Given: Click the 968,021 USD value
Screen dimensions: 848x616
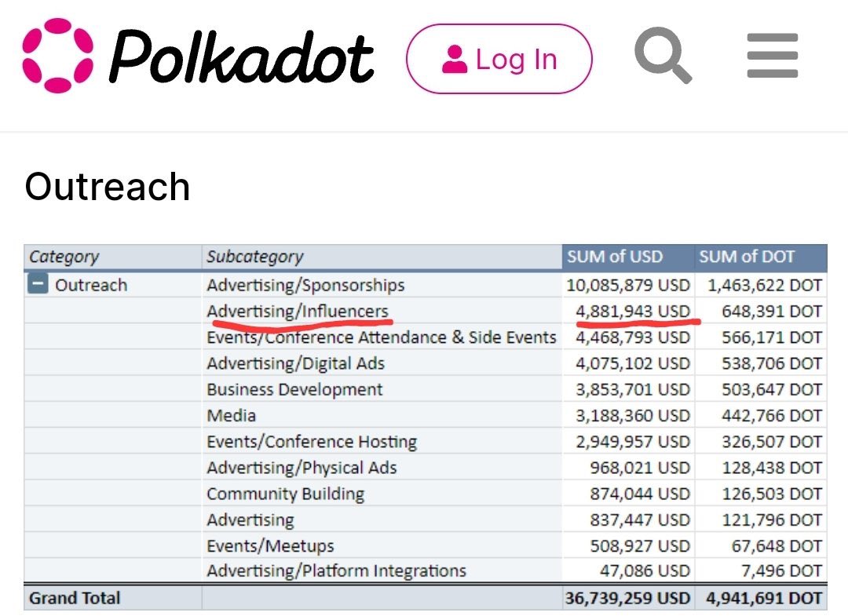Looking at the screenshot, I should 640,468.
